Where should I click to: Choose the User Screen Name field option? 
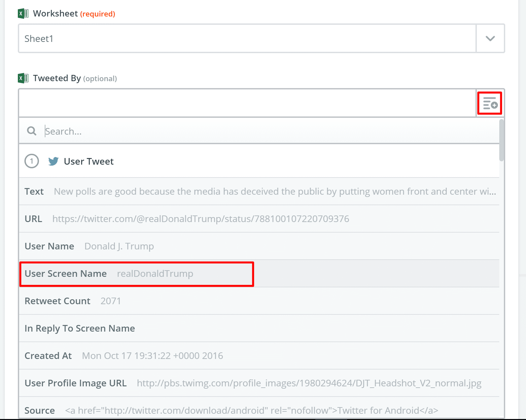(x=259, y=274)
